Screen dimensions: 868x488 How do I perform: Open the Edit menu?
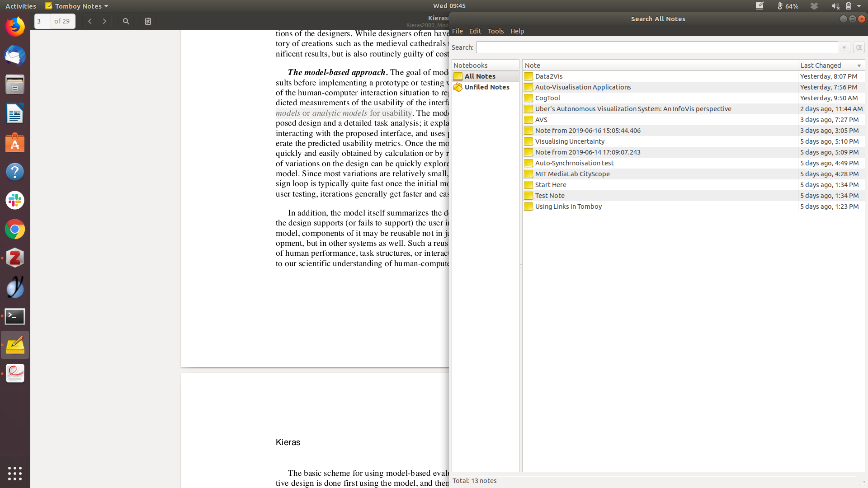[x=475, y=31]
